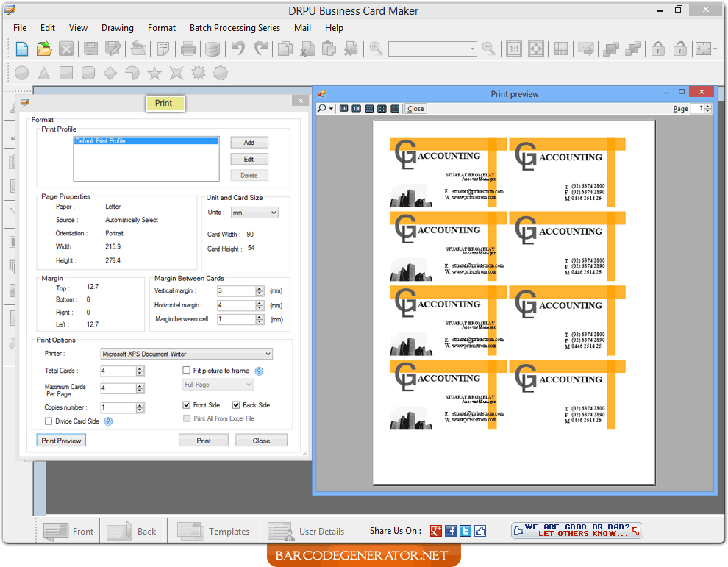Click the Save floppy disk icon
This screenshot has width=728, height=567.
(x=90, y=49)
